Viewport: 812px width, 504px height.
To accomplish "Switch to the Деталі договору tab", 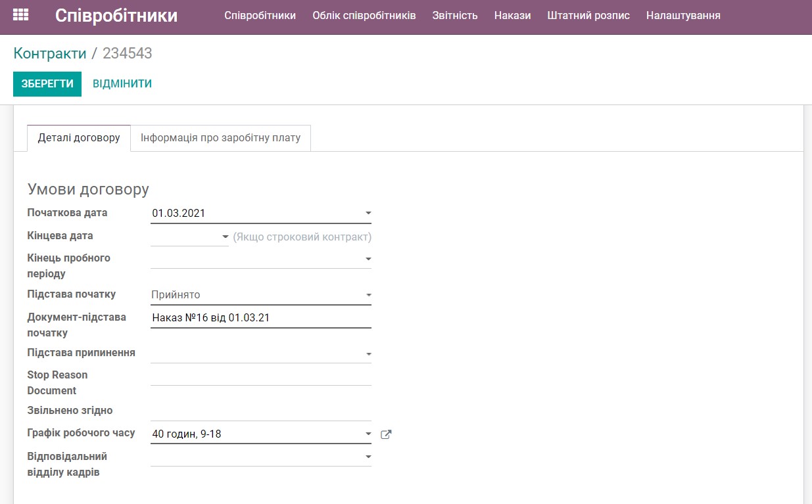I will (x=78, y=138).
